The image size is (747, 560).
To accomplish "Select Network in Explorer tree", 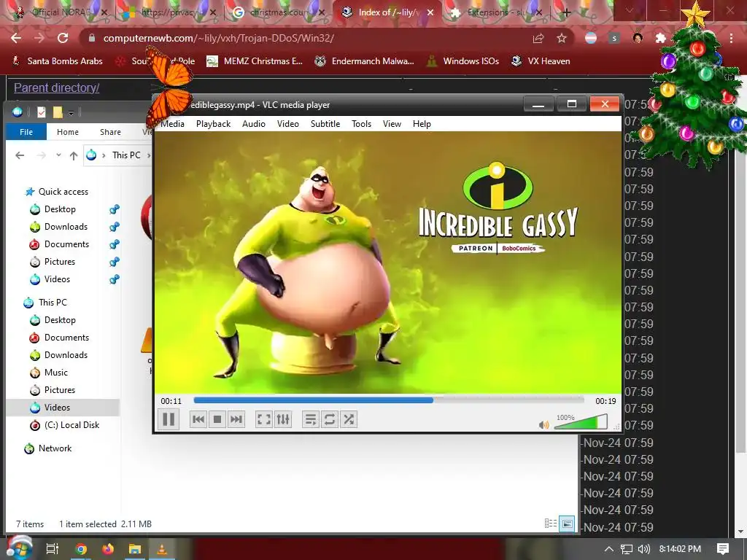I will point(55,448).
